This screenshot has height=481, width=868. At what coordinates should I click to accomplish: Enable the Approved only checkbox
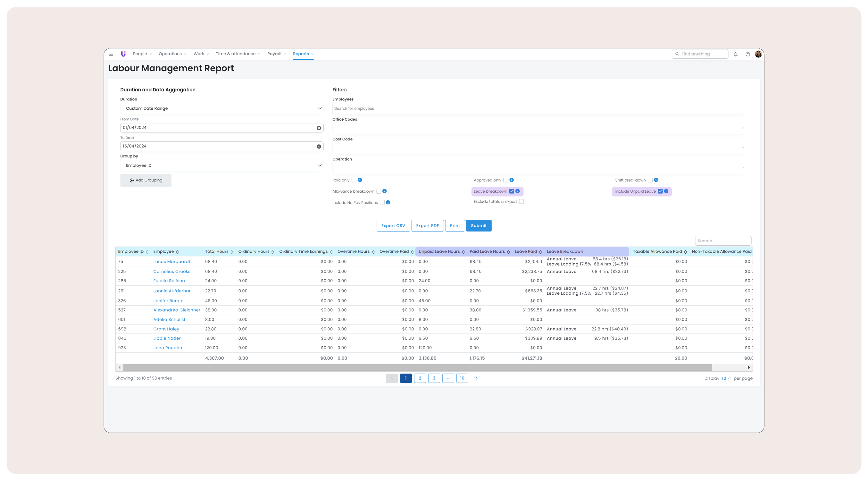point(505,180)
